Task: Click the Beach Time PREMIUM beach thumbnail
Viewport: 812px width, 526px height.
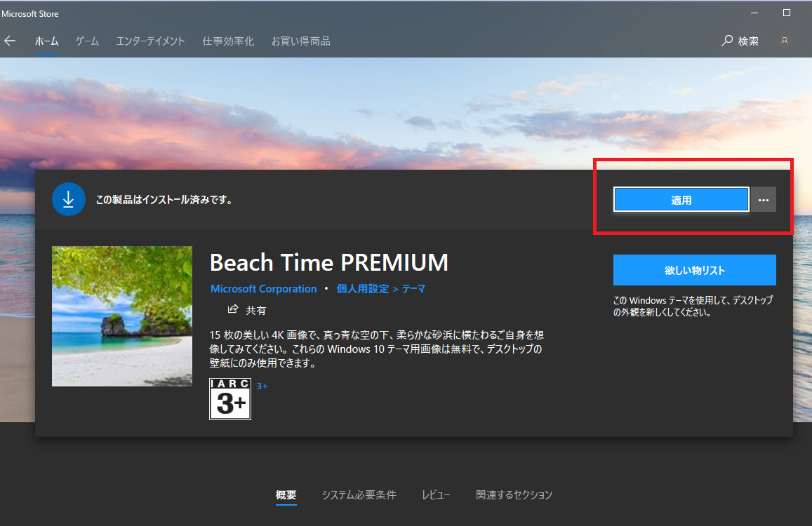Action: click(121, 316)
